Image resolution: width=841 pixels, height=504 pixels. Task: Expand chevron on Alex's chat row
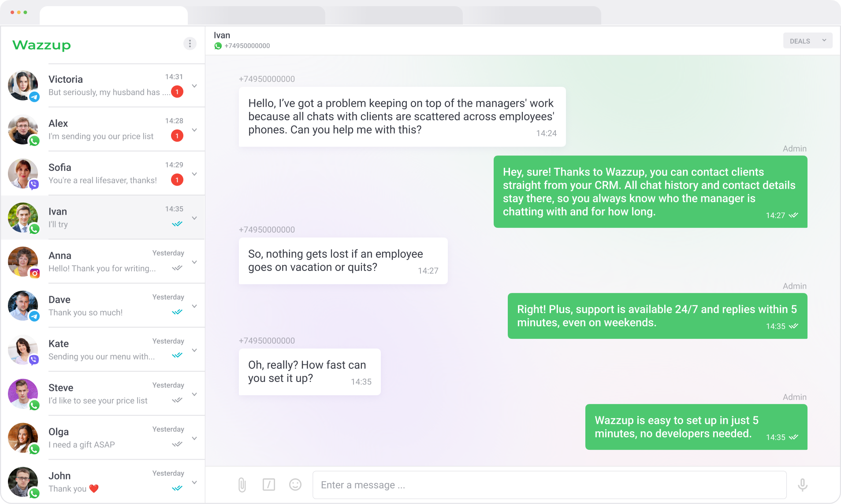194,130
